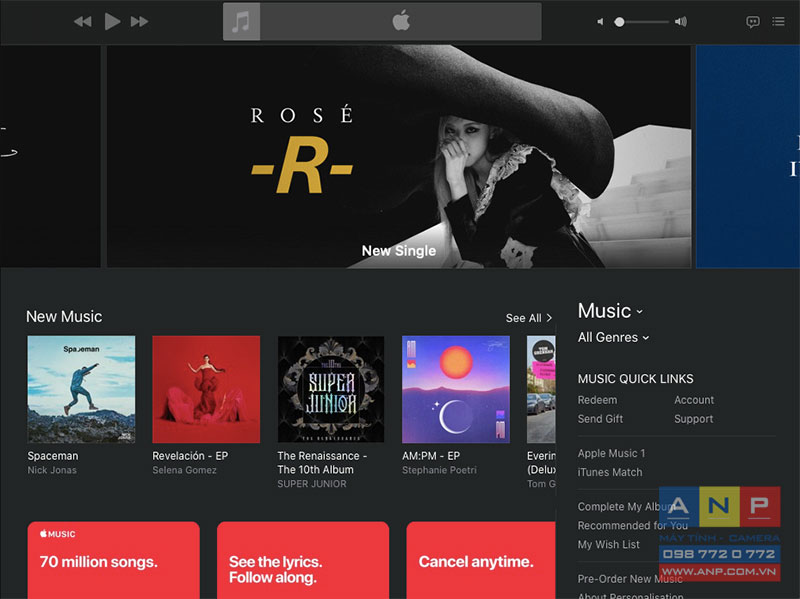Open See All for New Music
The height and width of the screenshot is (599, 800).
tap(529, 318)
